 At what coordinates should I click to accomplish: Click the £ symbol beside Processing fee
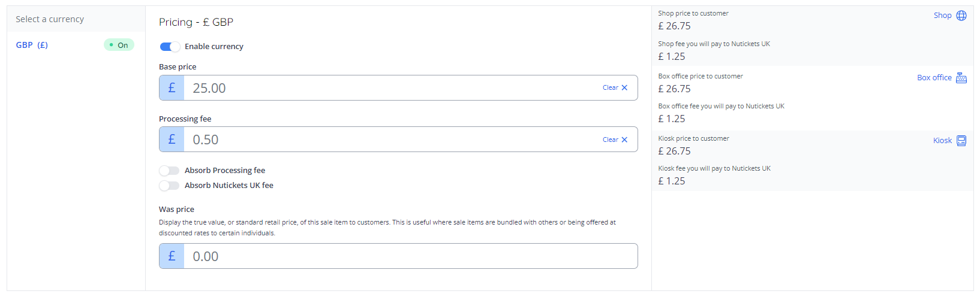coord(172,140)
